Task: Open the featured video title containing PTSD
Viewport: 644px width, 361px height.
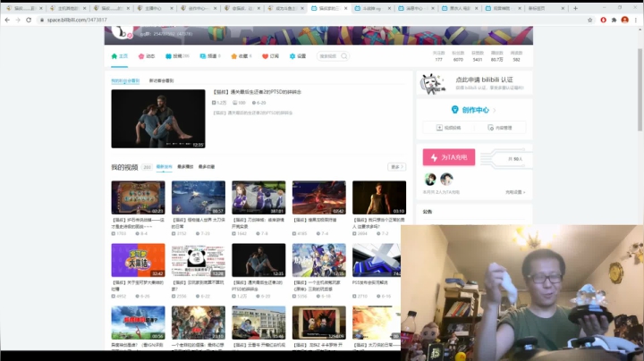Action: [257, 92]
